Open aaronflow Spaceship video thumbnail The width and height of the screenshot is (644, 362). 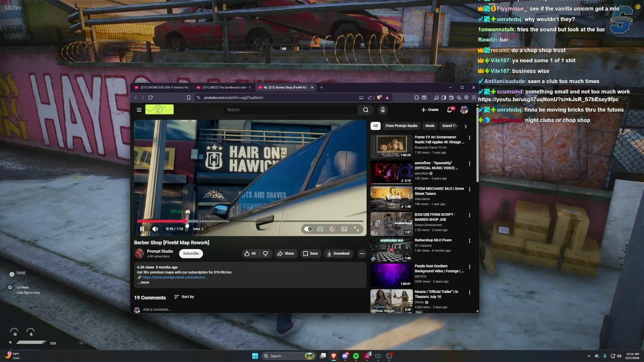coord(391,172)
